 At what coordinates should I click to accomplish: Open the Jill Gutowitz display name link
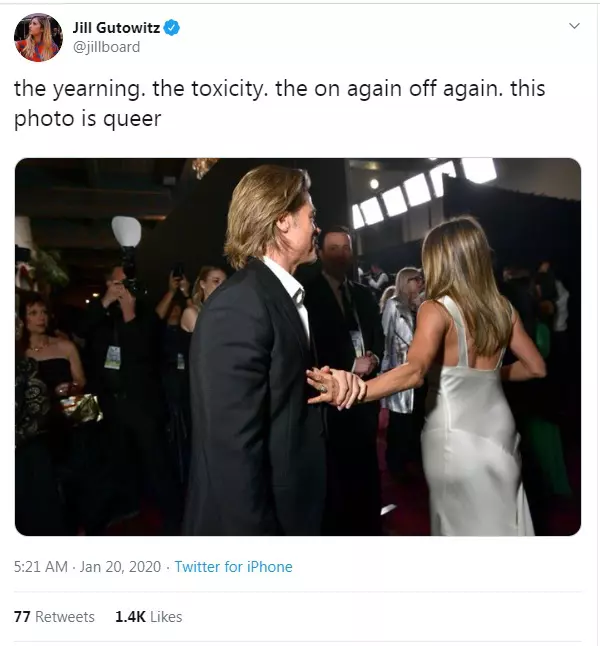[115, 28]
